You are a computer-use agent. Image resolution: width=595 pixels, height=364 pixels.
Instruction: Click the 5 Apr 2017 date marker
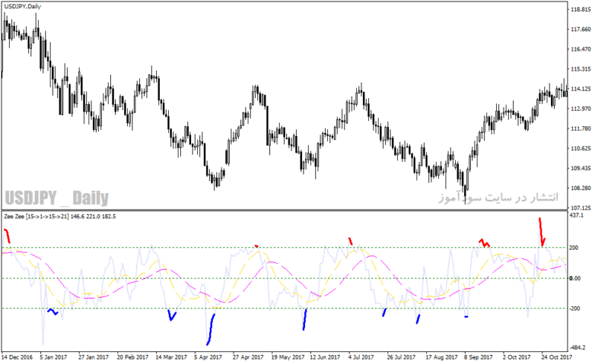pyautogui.click(x=208, y=357)
